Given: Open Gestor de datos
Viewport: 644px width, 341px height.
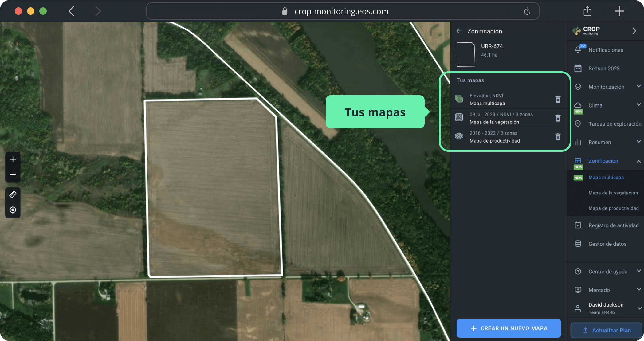Looking at the screenshot, I should (x=607, y=244).
